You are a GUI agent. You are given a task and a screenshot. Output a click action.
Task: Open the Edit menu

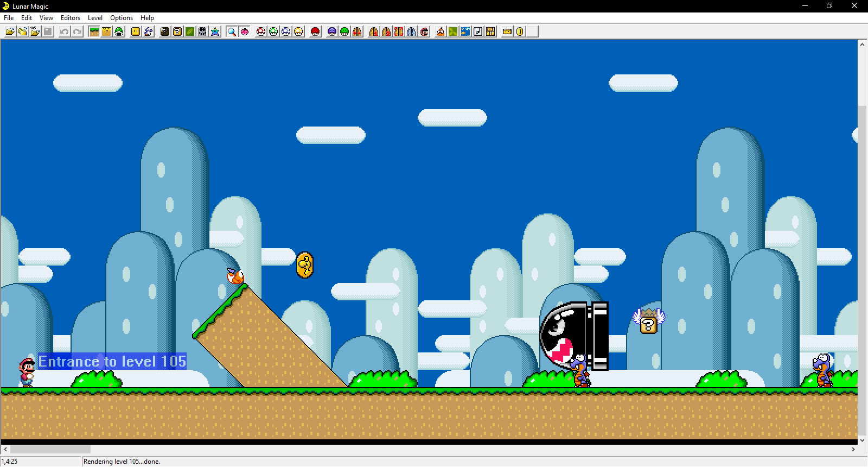point(27,18)
